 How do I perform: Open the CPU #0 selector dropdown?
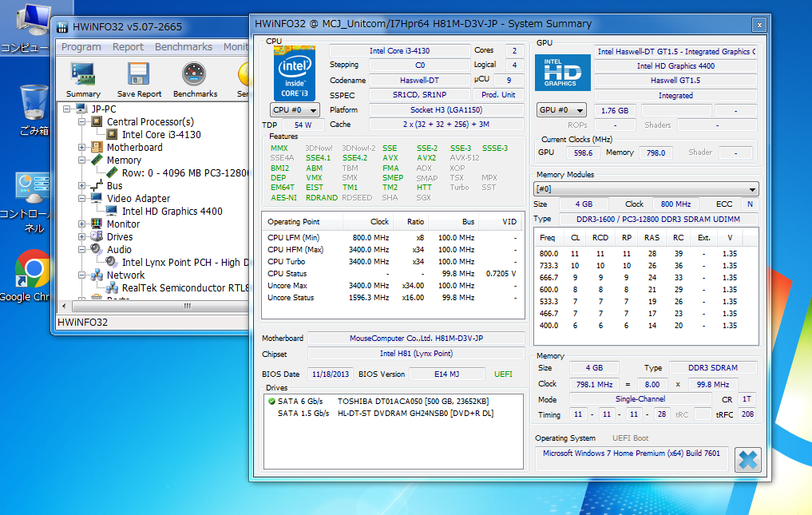pos(295,110)
